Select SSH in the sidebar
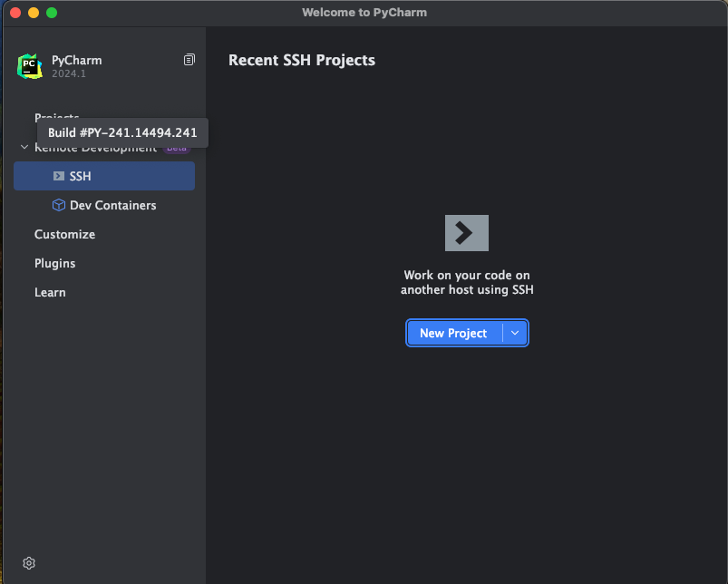 point(104,176)
